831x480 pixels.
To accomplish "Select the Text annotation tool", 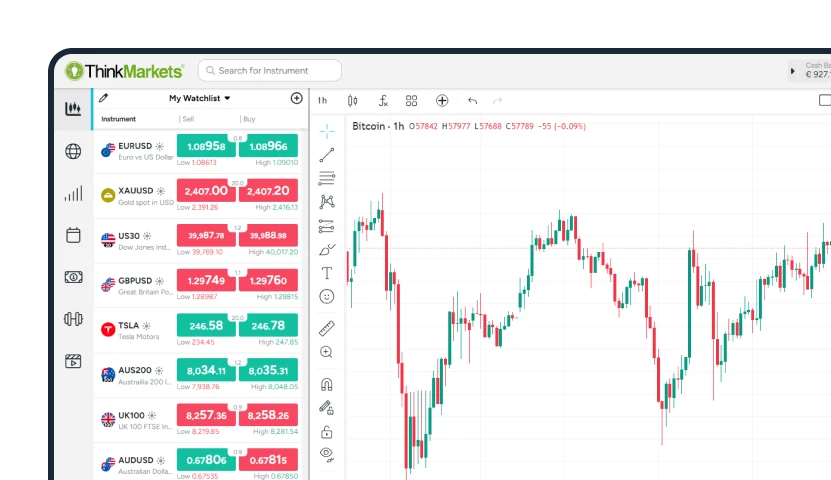I will (326, 273).
